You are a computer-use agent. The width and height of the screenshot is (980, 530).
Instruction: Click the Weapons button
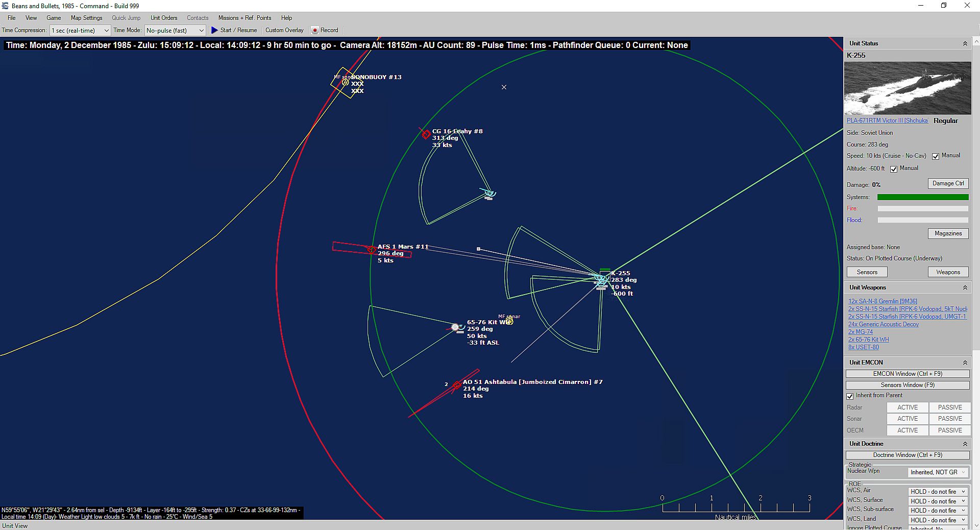(x=948, y=272)
